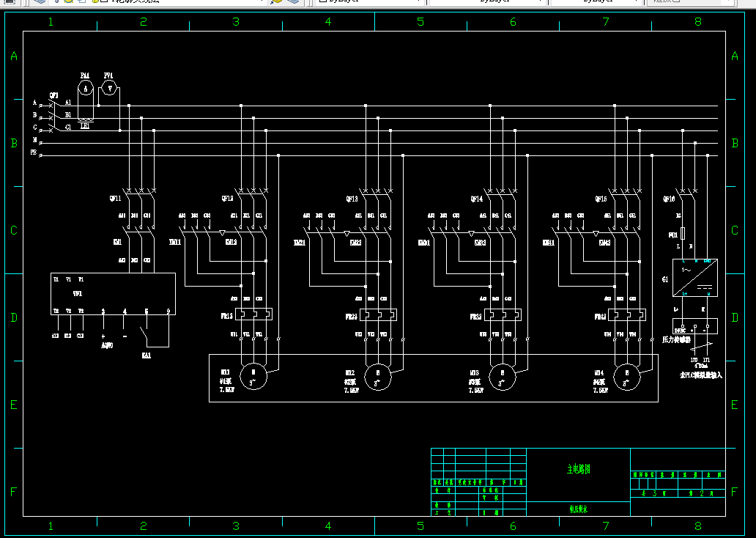Click the M13 motor designation text
The height and width of the screenshot is (538, 756).
tap(474, 373)
